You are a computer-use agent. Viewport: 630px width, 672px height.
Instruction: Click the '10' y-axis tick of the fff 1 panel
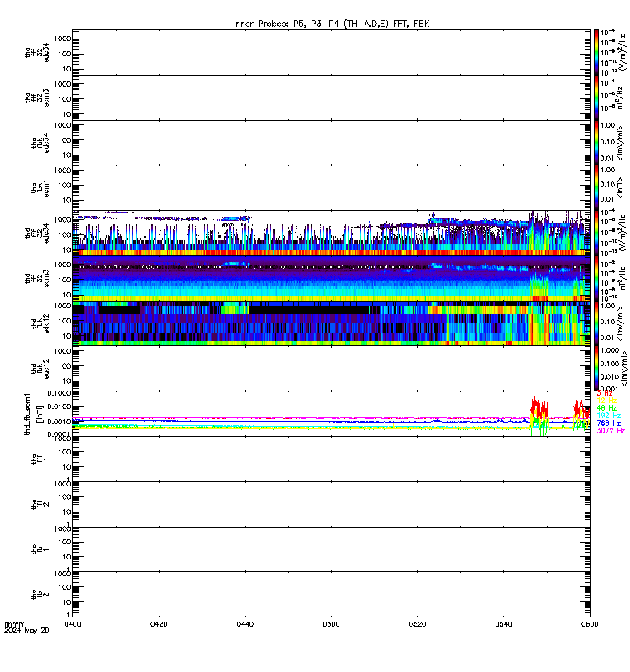67,467
